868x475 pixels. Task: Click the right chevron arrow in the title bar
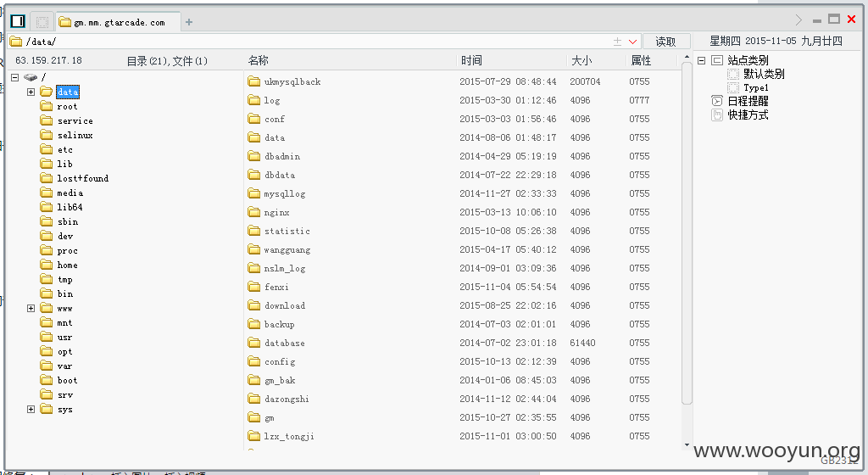(x=798, y=20)
